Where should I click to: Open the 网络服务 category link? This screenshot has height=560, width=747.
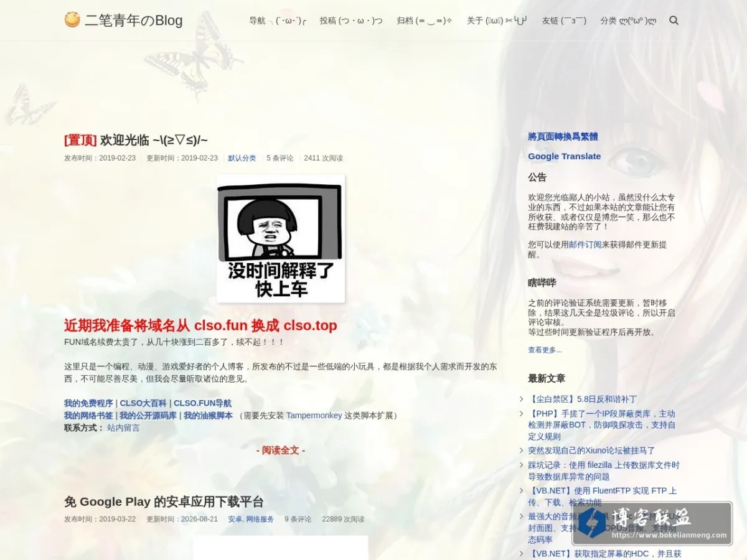260,519
